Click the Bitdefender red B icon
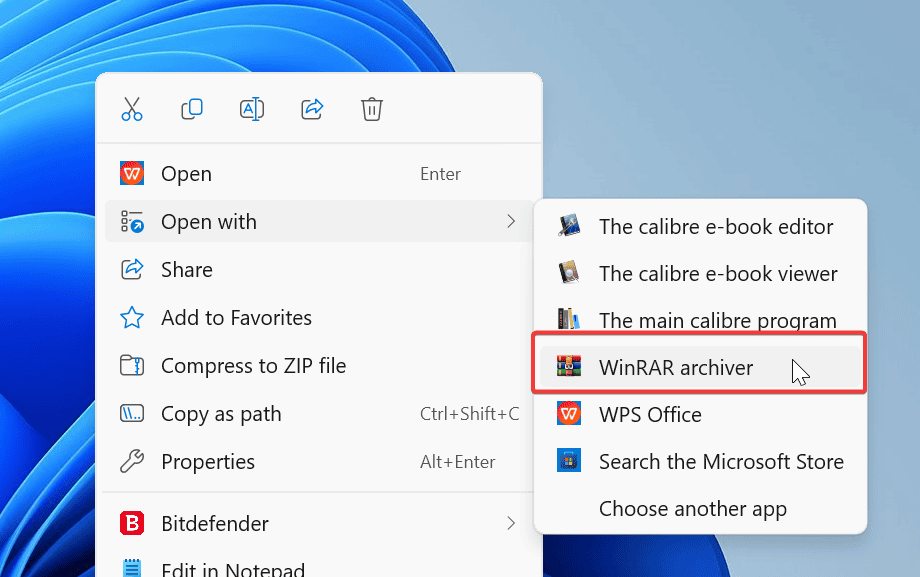The width and height of the screenshot is (920, 577). pos(132,523)
